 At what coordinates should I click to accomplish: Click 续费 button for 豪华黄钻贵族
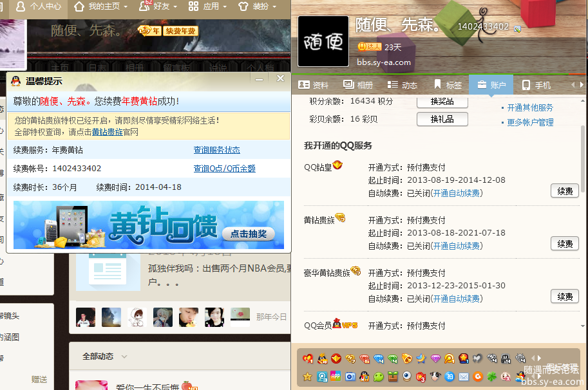565,297
